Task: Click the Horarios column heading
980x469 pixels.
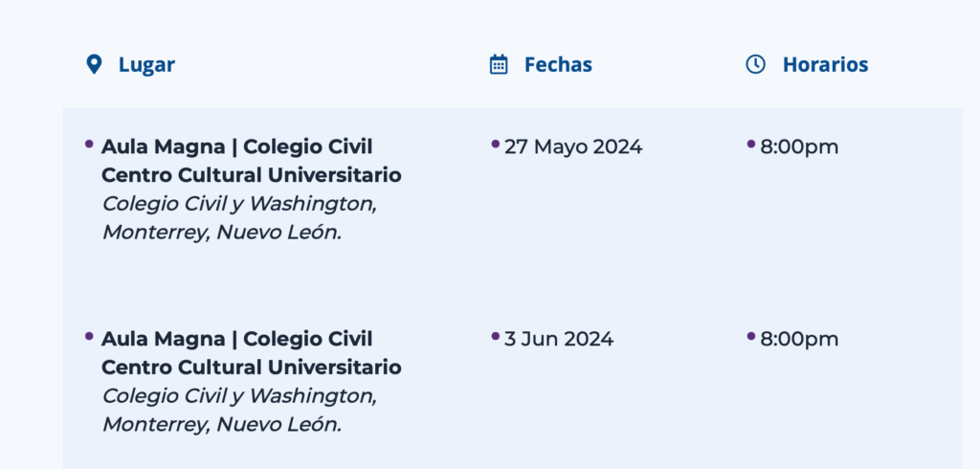Action: tap(826, 65)
